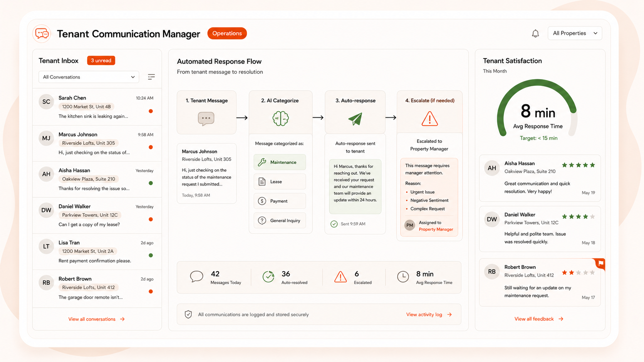The height and width of the screenshot is (362, 644).
Task: Click the unread dot on Sarah Chen's message
Action: click(151, 111)
